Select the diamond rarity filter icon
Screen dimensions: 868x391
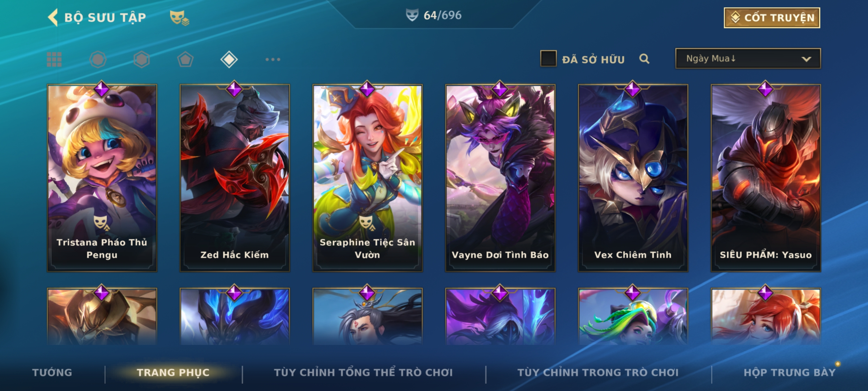point(229,59)
